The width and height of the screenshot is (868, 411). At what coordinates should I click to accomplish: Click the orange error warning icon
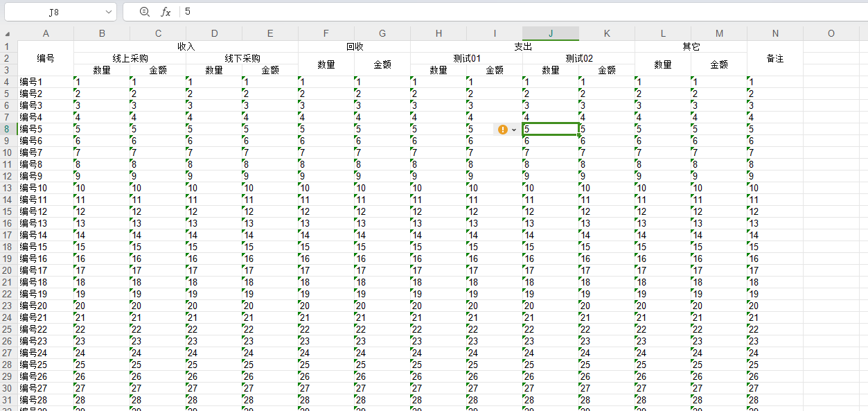[503, 130]
